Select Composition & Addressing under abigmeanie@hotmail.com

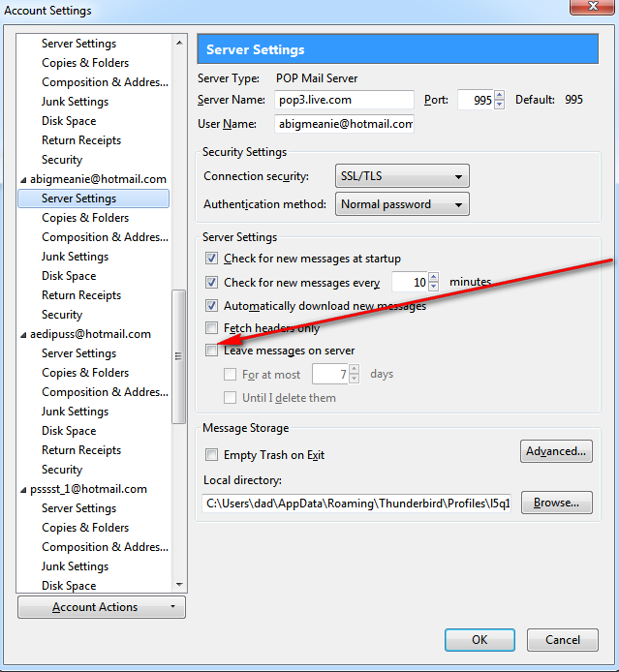click(x=105, y=237)
